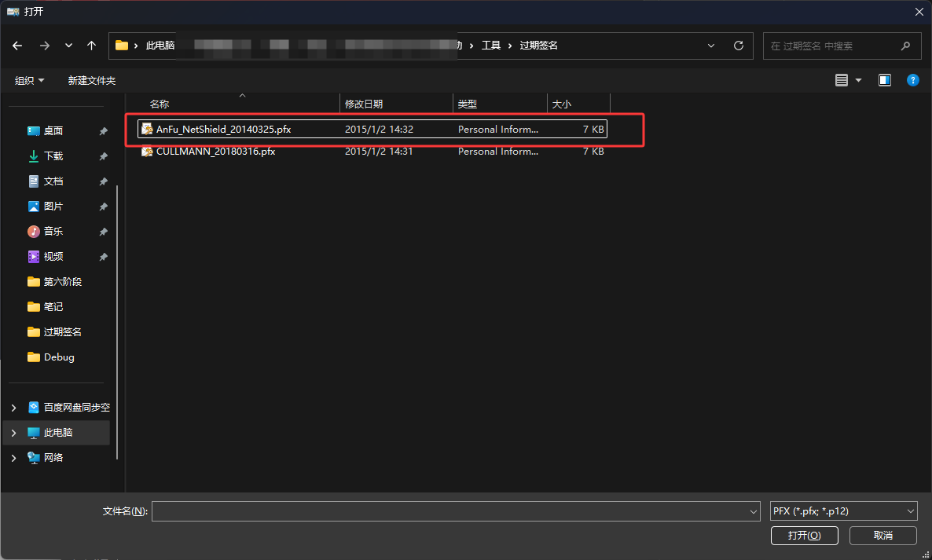Click the pin icon next to 图片
The width and height of the screenshot is (932, 560).
point(104,207)
